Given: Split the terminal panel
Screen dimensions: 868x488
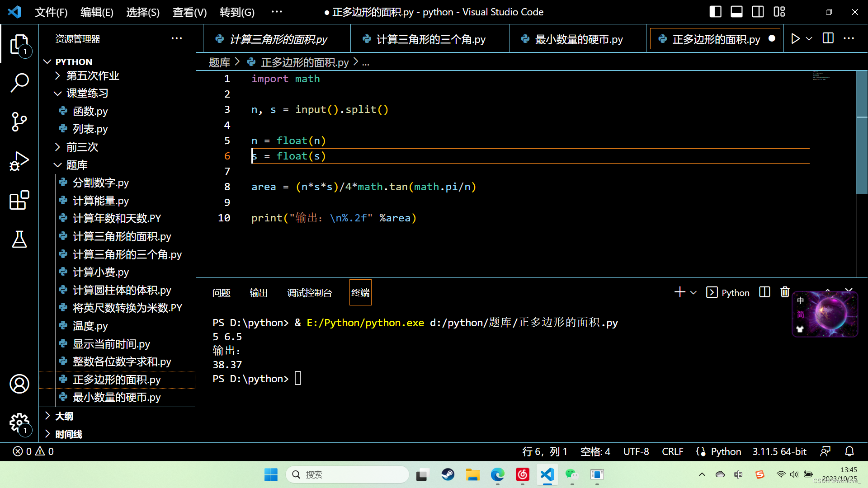Looking at the screenshot, I should coord(764,292).
